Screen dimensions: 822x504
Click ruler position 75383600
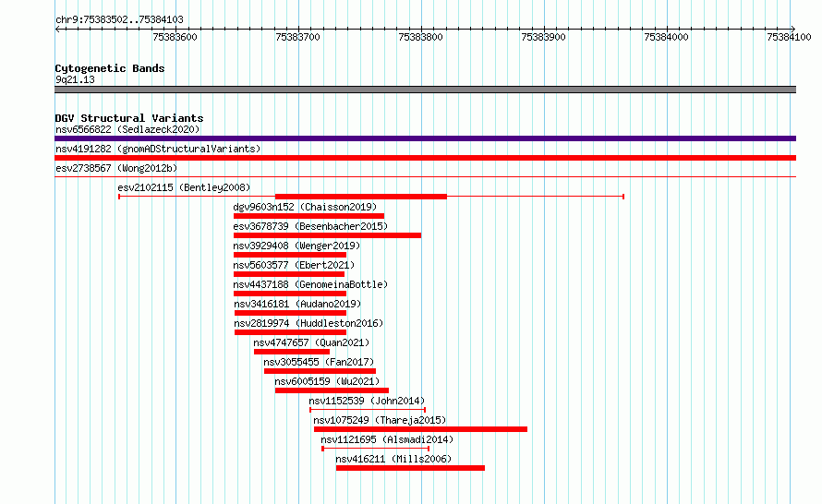click(175, 37)
